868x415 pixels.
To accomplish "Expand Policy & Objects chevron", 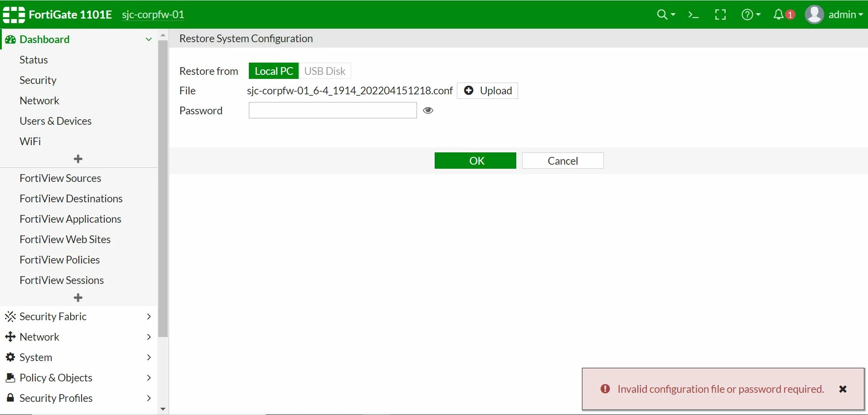I will [x=149, y=377].
